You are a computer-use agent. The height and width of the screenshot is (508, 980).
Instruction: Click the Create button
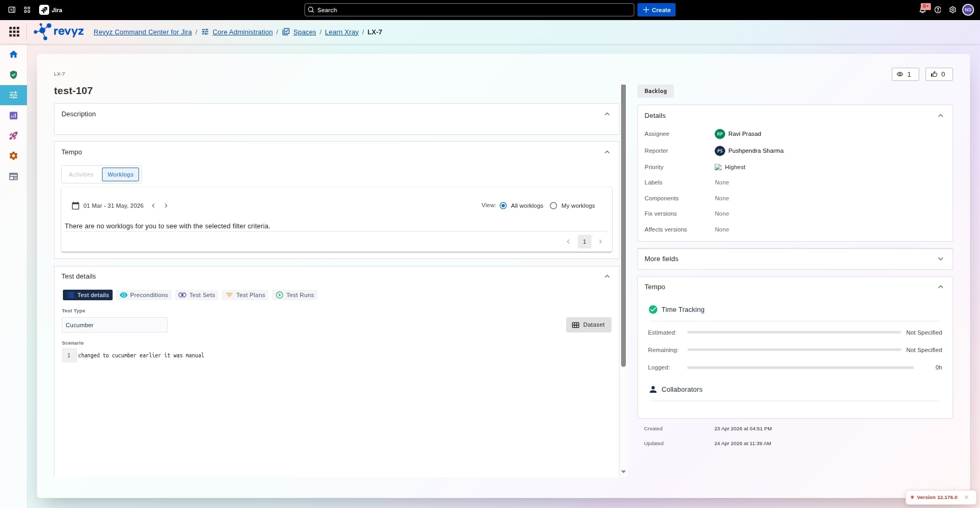[657, 10]
